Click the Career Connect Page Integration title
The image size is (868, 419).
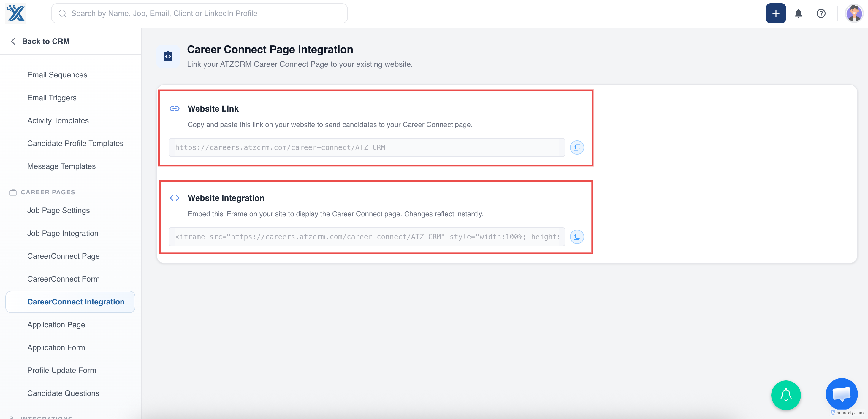tap(270, 50)
